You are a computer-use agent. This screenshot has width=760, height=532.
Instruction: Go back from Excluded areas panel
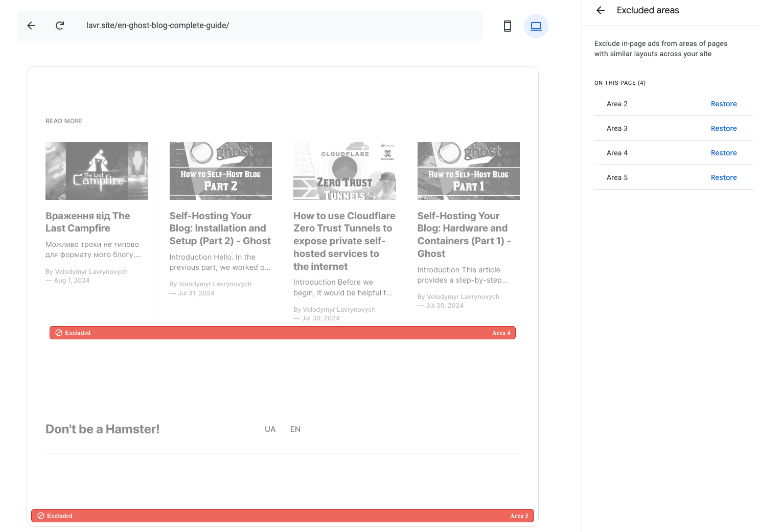[x=601, y=10]
